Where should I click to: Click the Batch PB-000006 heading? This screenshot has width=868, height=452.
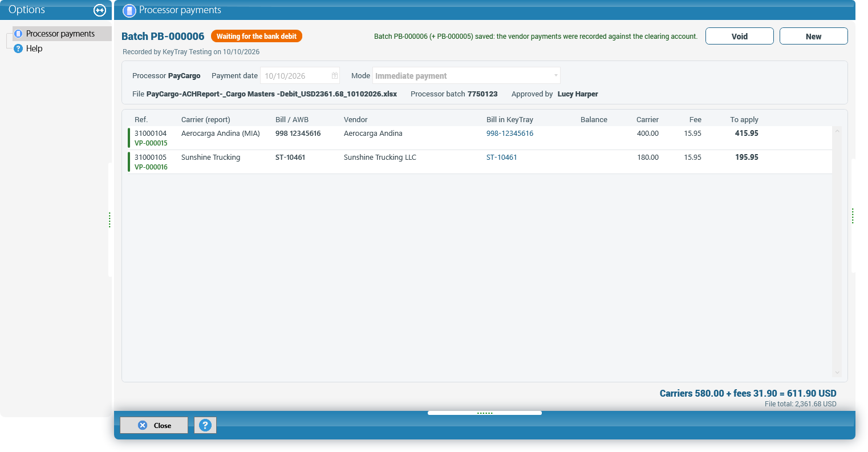(x=163, y=36)
